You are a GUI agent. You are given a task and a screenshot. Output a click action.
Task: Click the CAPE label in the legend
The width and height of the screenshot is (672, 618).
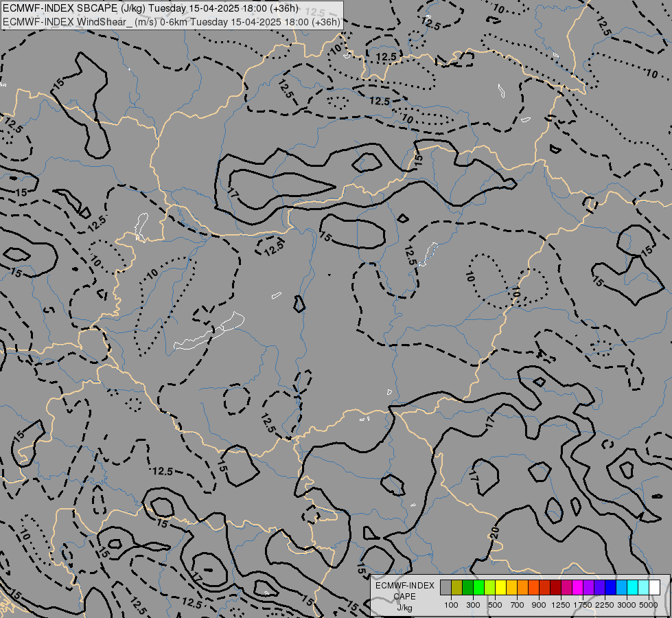(404, 597)
